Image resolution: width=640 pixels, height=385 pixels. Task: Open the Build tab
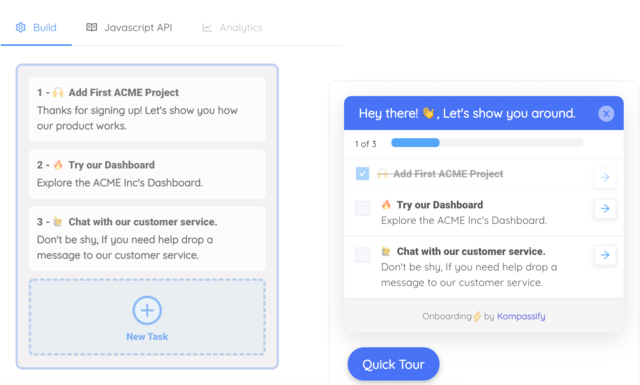(36, 27)
